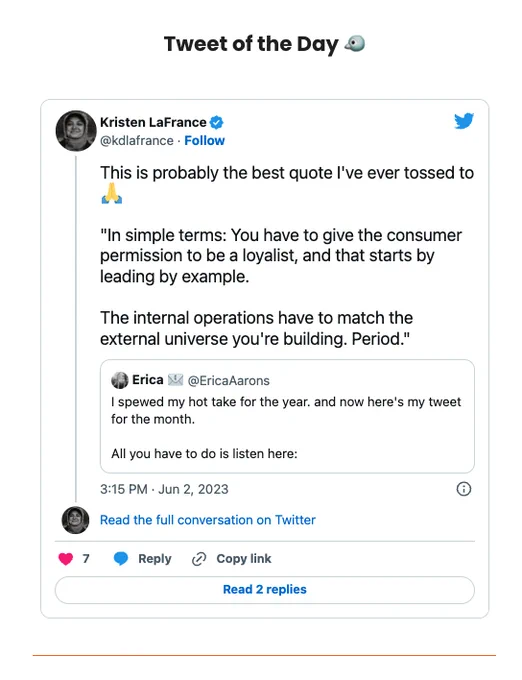522x680 pixels.
Task: Click the pink heart like icon
Action: click(x=66, y=559)
